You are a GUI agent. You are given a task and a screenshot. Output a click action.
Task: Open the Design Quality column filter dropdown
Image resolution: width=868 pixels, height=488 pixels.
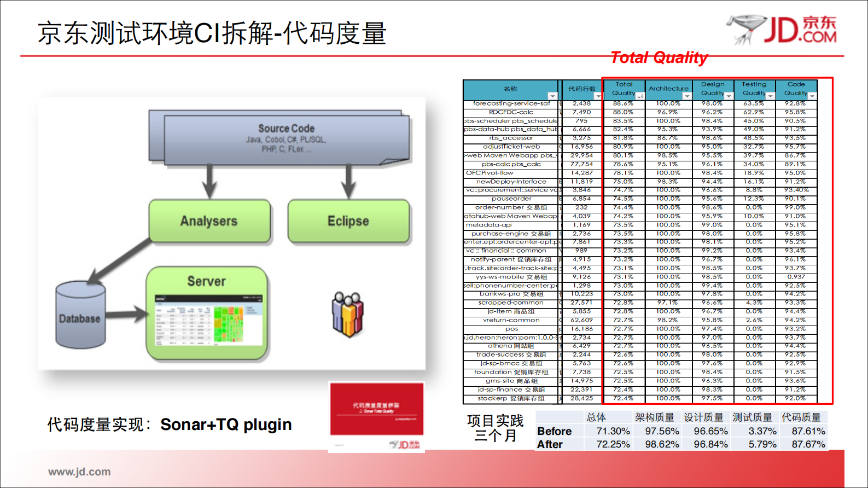[x=729, y=96]
